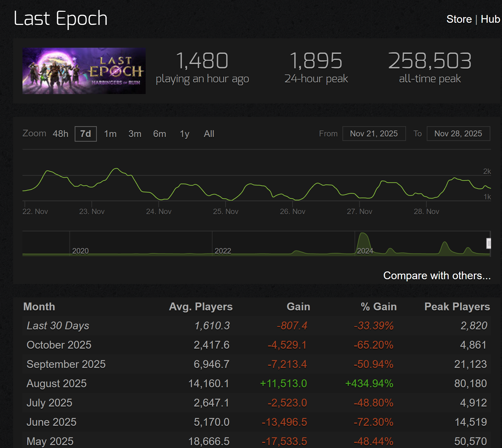
Task: Set chart zoom to 48h
Action: 61,134
